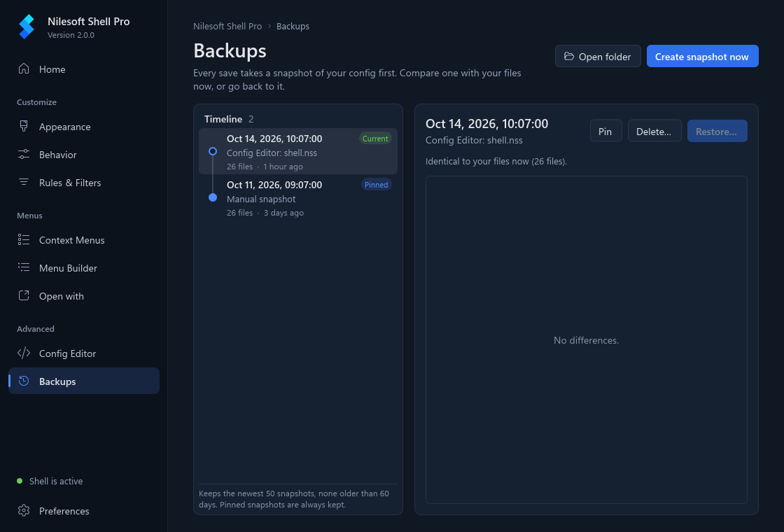This screenshot has width=784, height=532.
Task: Open the Open with page
Action: [84, 296]
